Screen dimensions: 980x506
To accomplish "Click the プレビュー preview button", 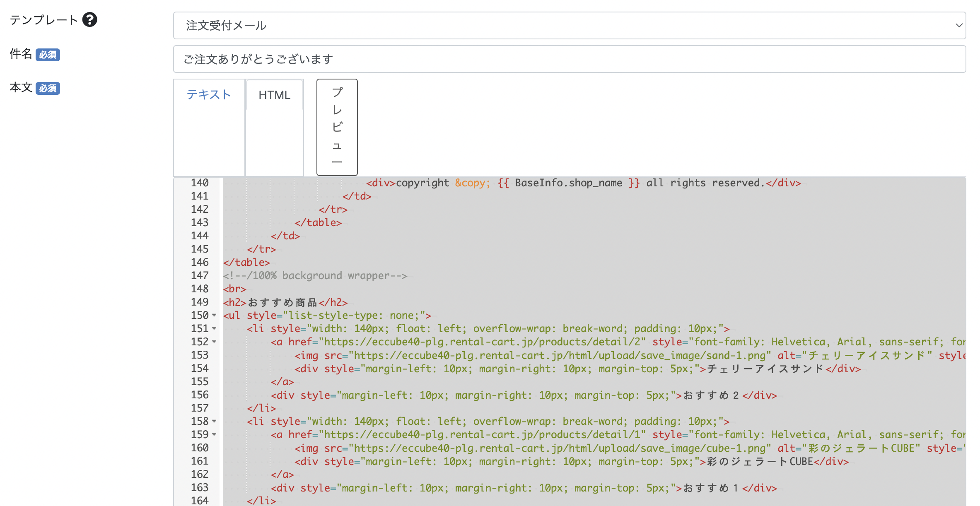I will pos(337,127).
